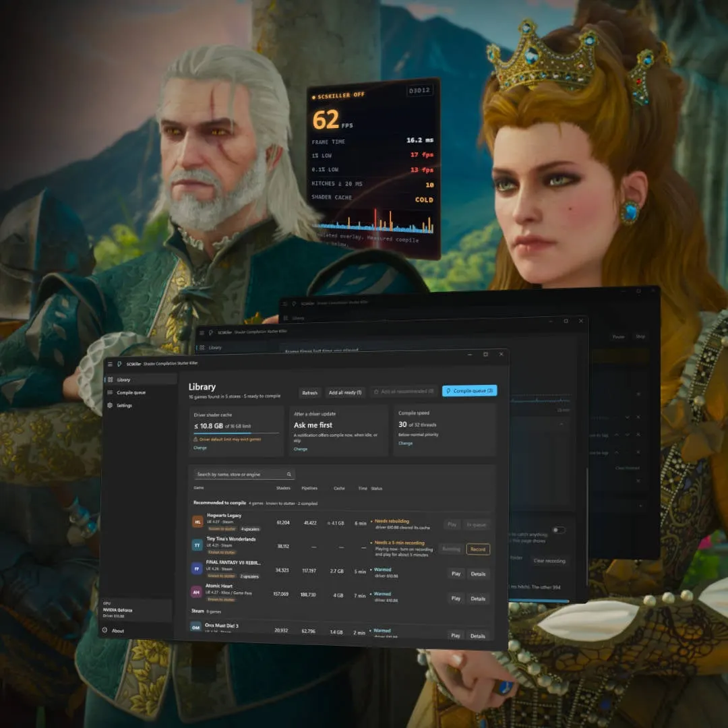Click Play for Atomic Heart
The height and width of the screenshot is (728, 728).
(x=456, y=598)
